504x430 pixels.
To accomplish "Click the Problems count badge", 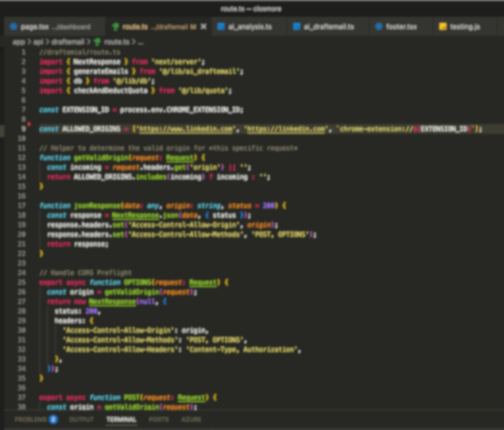I will click(53, 419).
